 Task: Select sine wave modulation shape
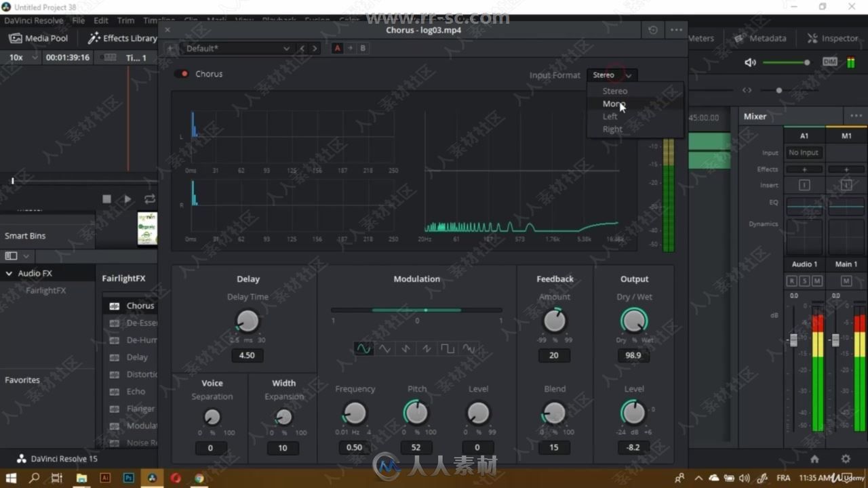pyautogui.click(x=363, y=348)
